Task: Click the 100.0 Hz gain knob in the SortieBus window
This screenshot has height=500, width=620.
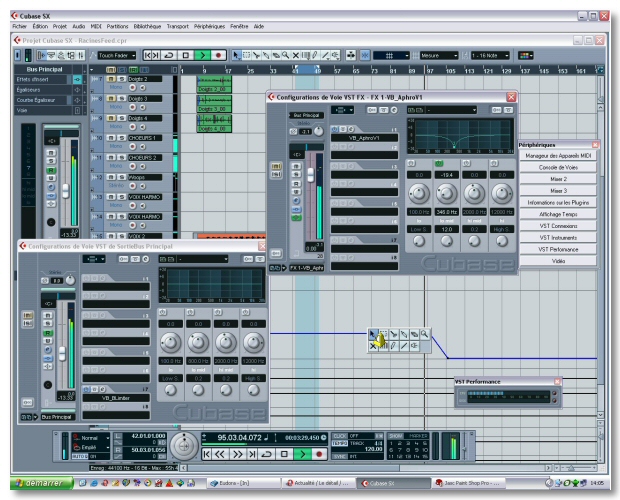Action: click(x=170, y=343)
